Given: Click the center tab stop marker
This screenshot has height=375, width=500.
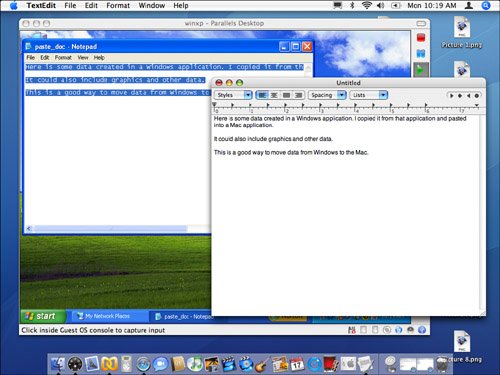Looking at the screenshot, I should (460, 96).
